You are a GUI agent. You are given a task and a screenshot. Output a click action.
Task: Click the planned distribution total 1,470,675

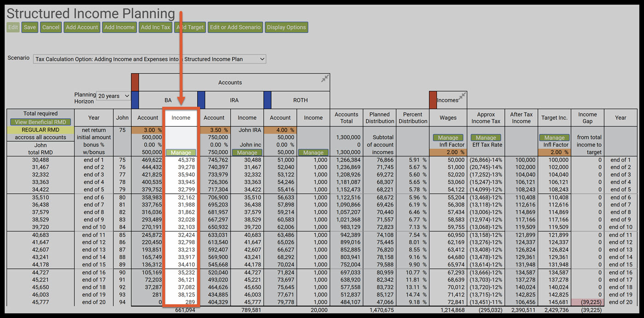coord(382,310)
